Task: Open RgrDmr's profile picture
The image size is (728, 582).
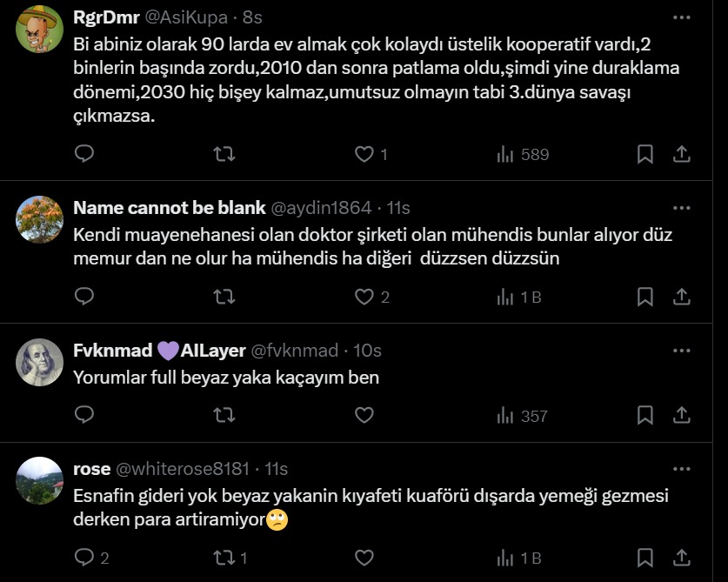Action: tap(40, 30)
